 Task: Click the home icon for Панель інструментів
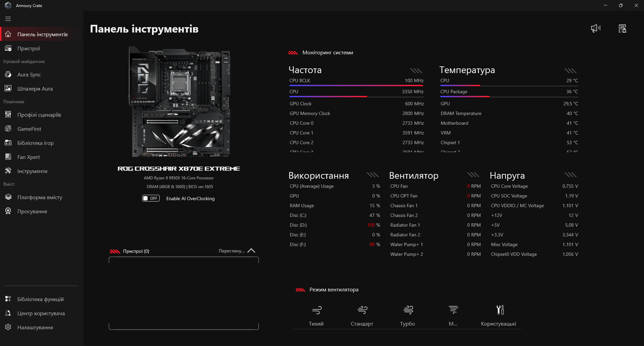click(x=8, y=34)
